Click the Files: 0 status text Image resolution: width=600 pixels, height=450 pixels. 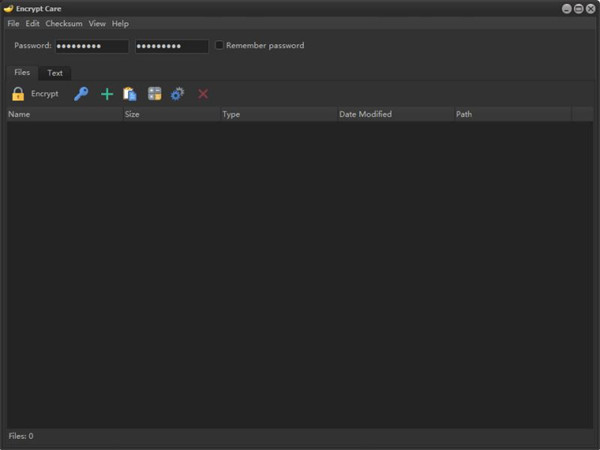21,436
